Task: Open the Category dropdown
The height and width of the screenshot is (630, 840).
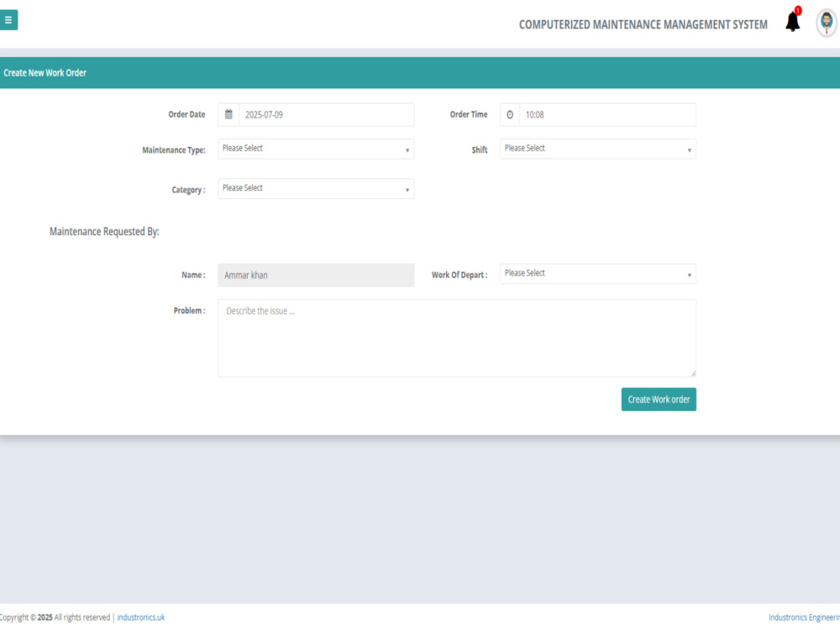Action: [x=316, y=188]
